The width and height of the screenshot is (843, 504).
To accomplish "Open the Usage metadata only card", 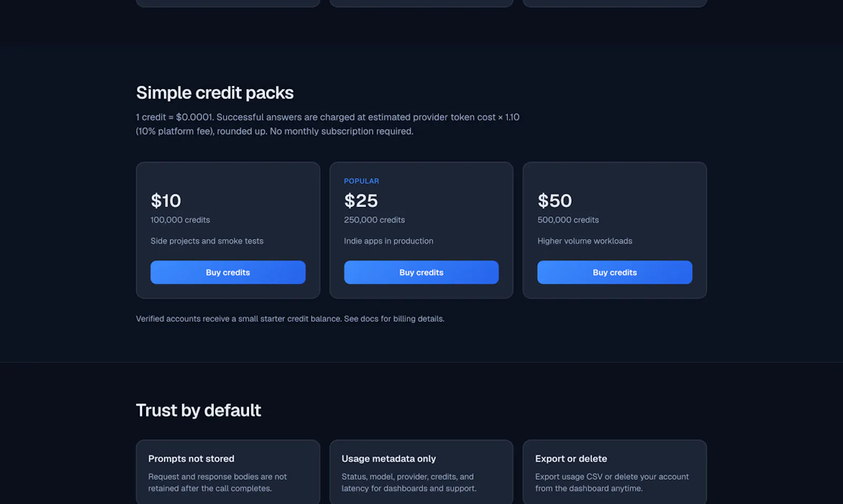I will pos(421,472).
